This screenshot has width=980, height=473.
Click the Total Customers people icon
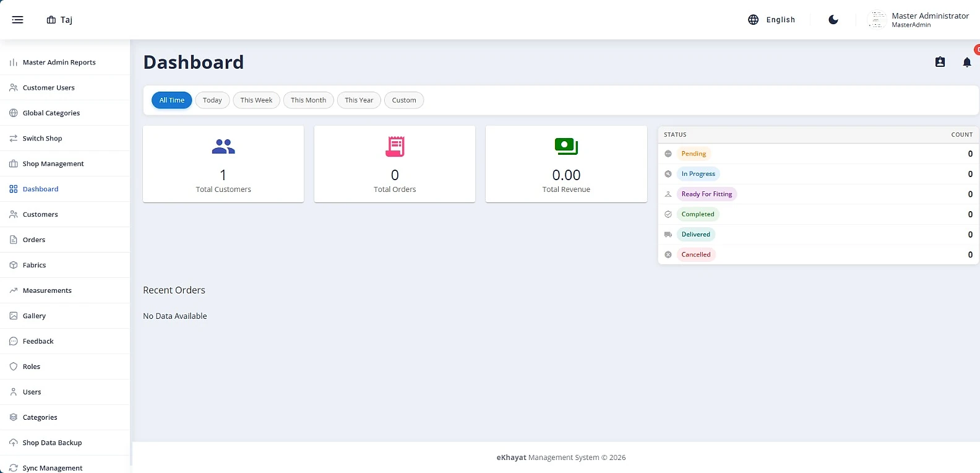pos(223,146)
